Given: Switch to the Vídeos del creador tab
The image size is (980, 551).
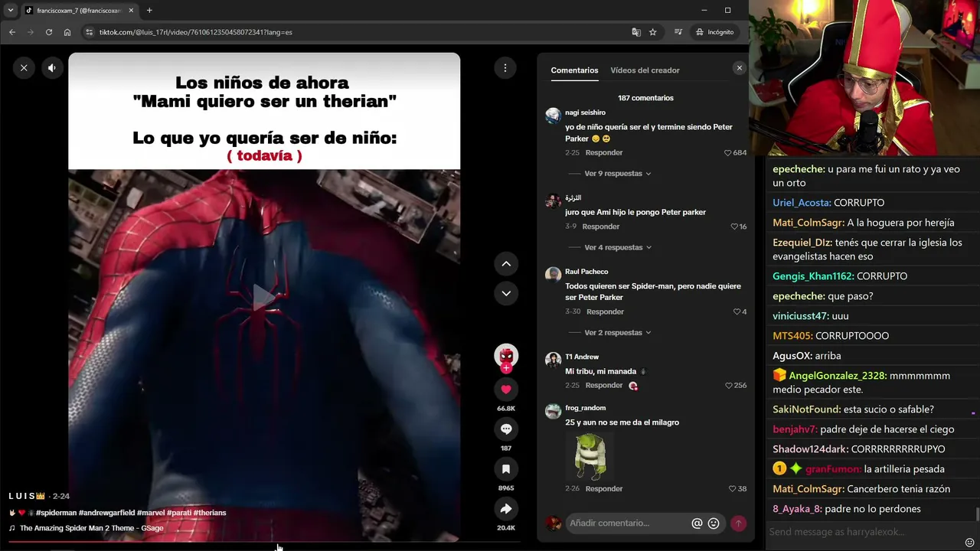Looking at the screenshot, I should (x=645, y=70).
